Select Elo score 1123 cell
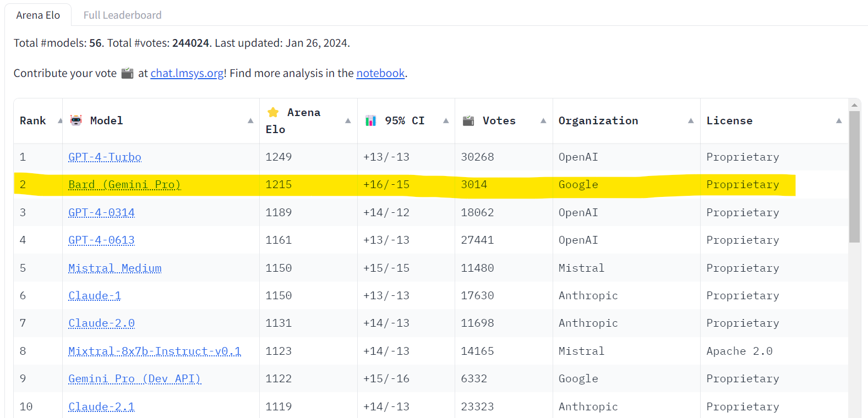Viewport: 868px width, 418px height. click(308, 351)
